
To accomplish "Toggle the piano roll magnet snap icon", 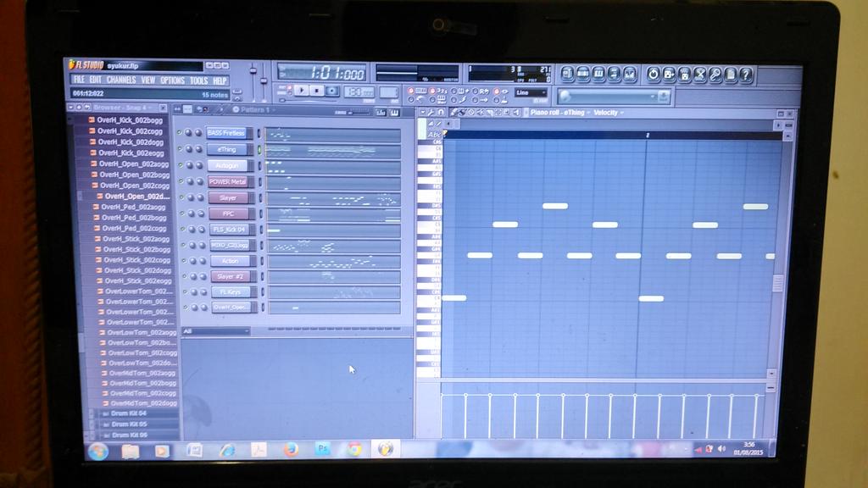I will coord(441,113).
